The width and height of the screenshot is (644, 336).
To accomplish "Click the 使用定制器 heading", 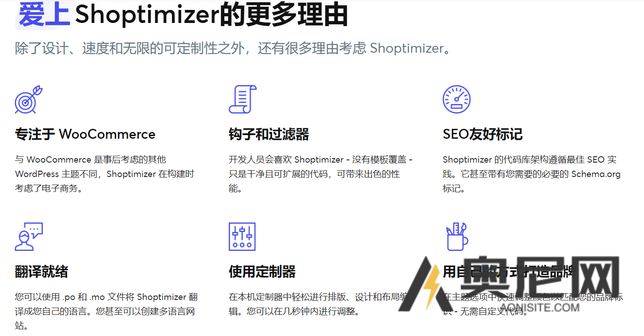I will [x=262, y=272].
